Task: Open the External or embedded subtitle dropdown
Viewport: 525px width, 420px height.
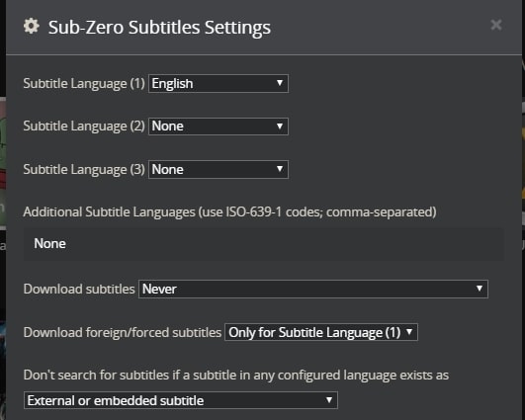Action: click(x=181, y=400)
